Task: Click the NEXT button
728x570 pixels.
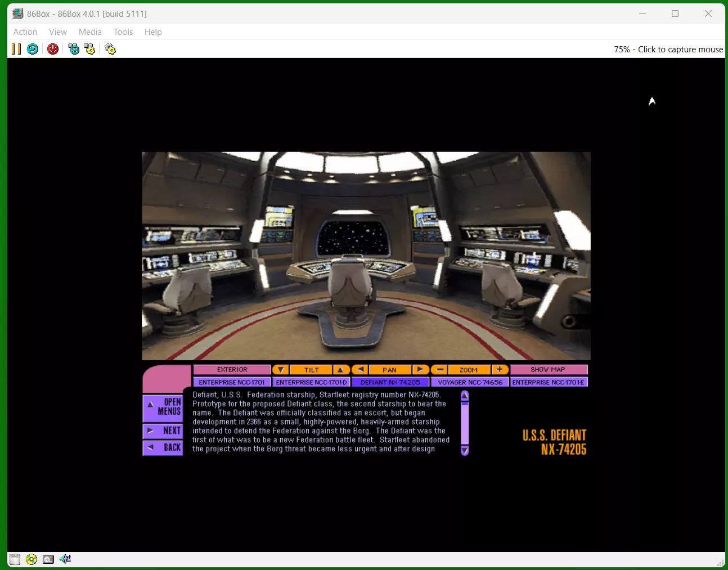Action: coord(163,431)
